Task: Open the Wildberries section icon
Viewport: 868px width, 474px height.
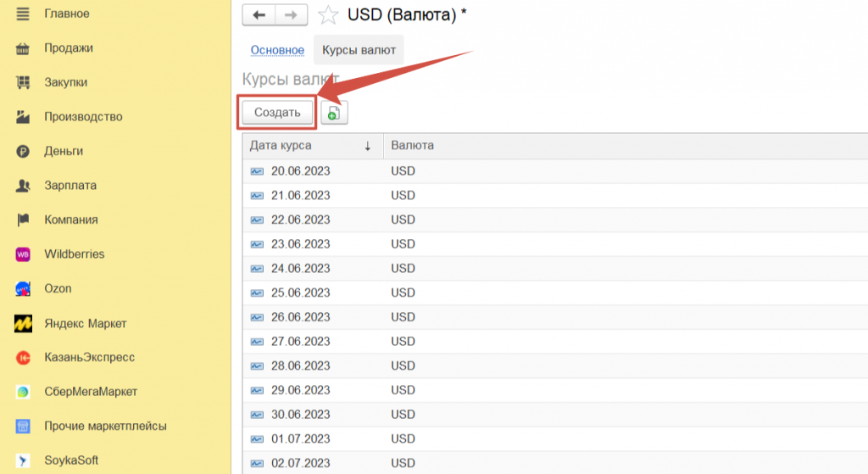Action: coord(24,254)
